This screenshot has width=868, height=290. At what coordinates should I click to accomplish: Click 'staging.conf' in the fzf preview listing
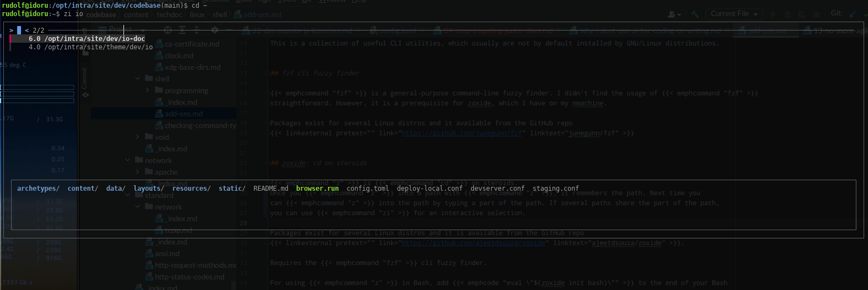tap(556, 189)
